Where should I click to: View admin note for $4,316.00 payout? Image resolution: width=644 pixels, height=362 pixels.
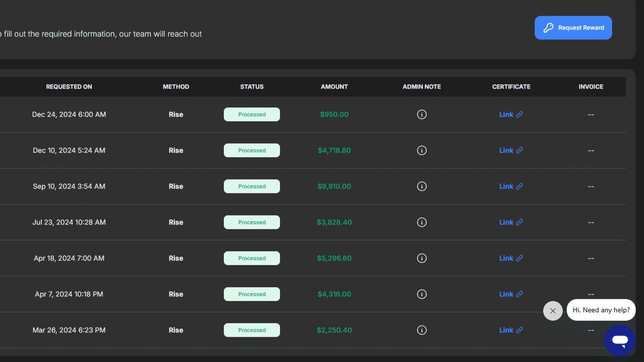422,294
